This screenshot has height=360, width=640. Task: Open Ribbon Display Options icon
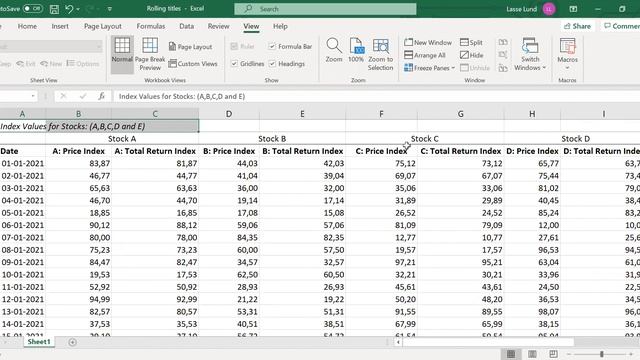coord(573,9)
